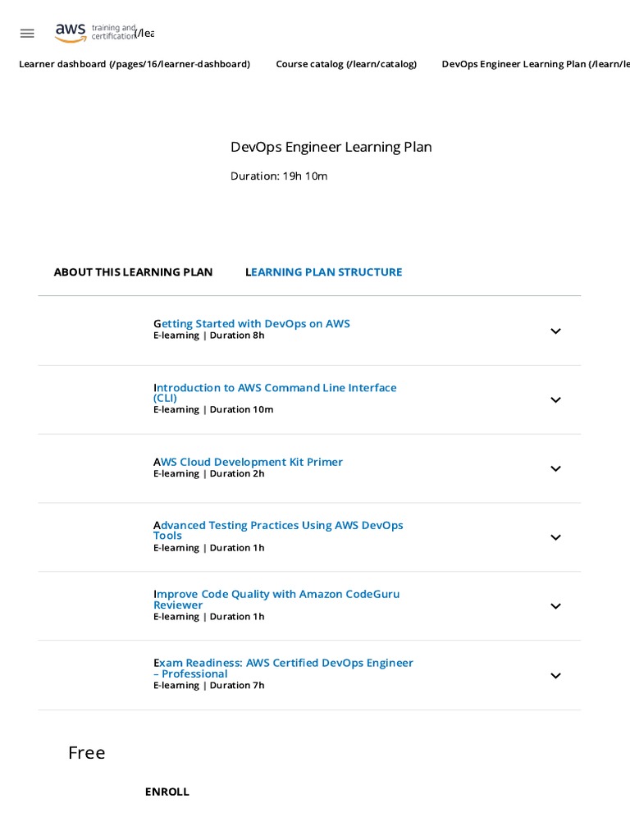630x840 pixels.
Task: Open the Course catalog breadcrumb link
Action: [346, 64]
